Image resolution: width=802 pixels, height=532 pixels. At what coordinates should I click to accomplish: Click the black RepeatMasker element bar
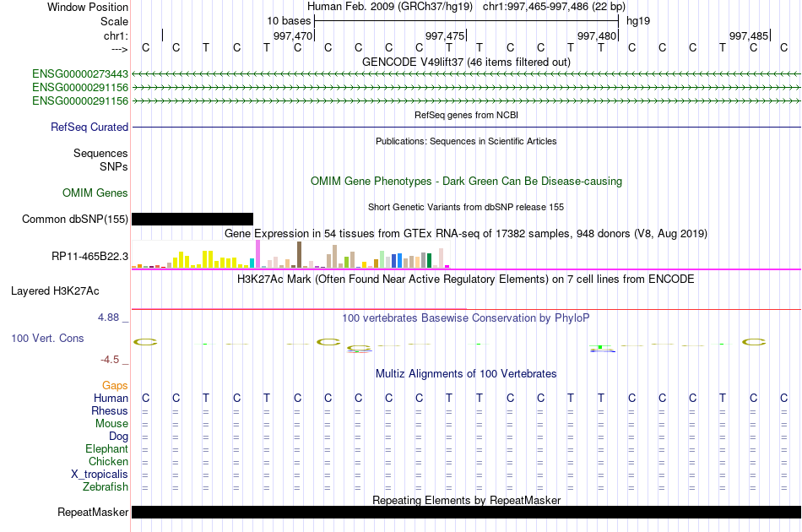tap(467, 512)
